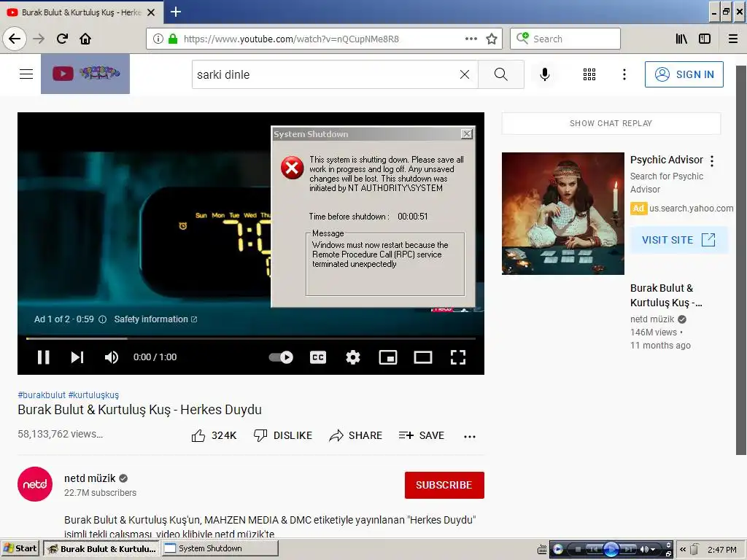Open the Firefox library icon
This screenshot has height=560, width=747.
[681, 39]
